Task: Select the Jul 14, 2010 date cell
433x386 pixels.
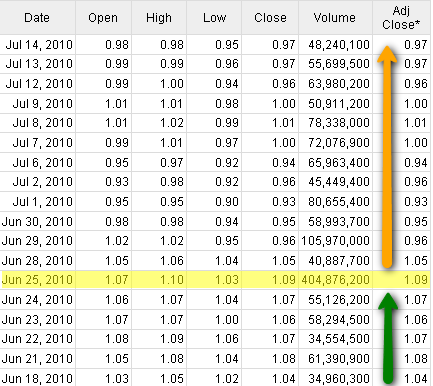Action: (39, 45)
